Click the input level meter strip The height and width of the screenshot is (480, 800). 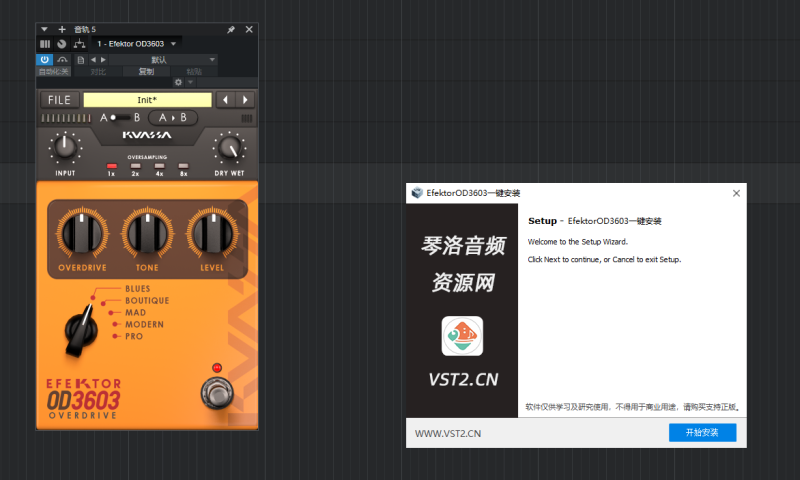click(x=66, y=118)
